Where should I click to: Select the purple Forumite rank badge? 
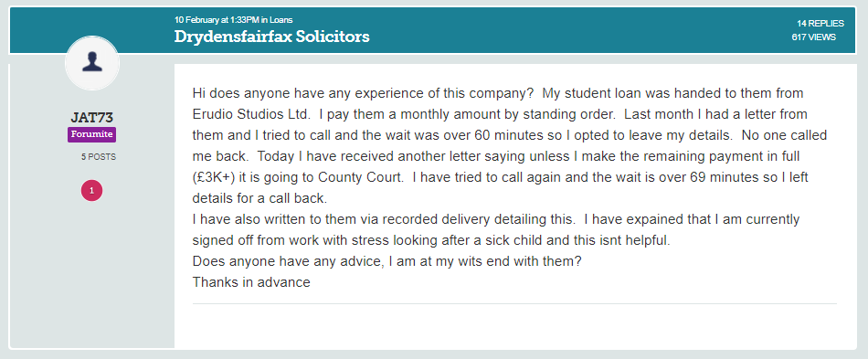coord(92,134)
